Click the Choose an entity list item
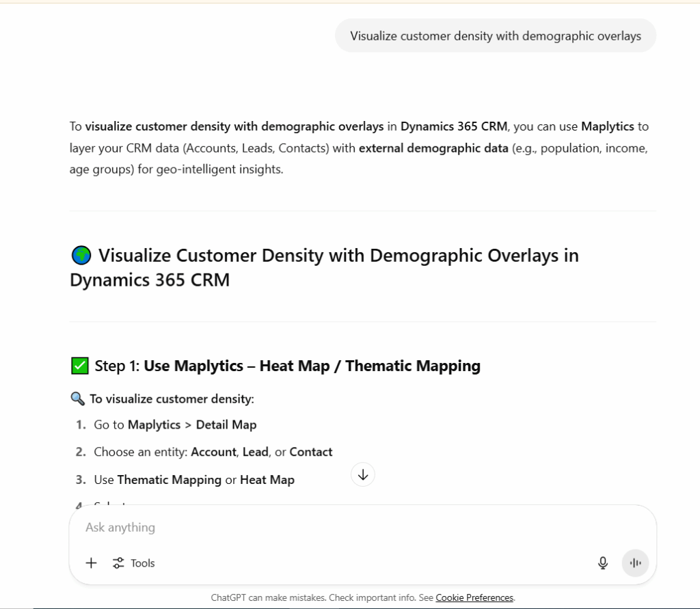Image resolution: width=700 pixels, height=609 pixels. 205,452
